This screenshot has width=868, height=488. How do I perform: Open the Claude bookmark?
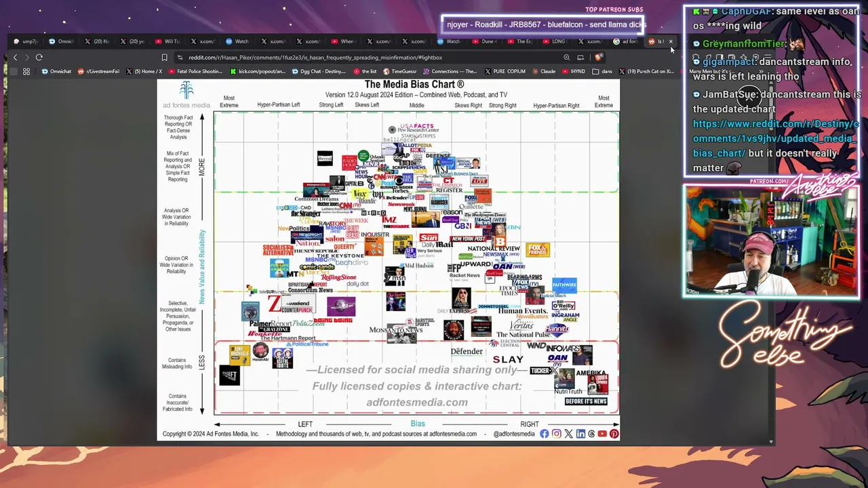pos(544,71)
